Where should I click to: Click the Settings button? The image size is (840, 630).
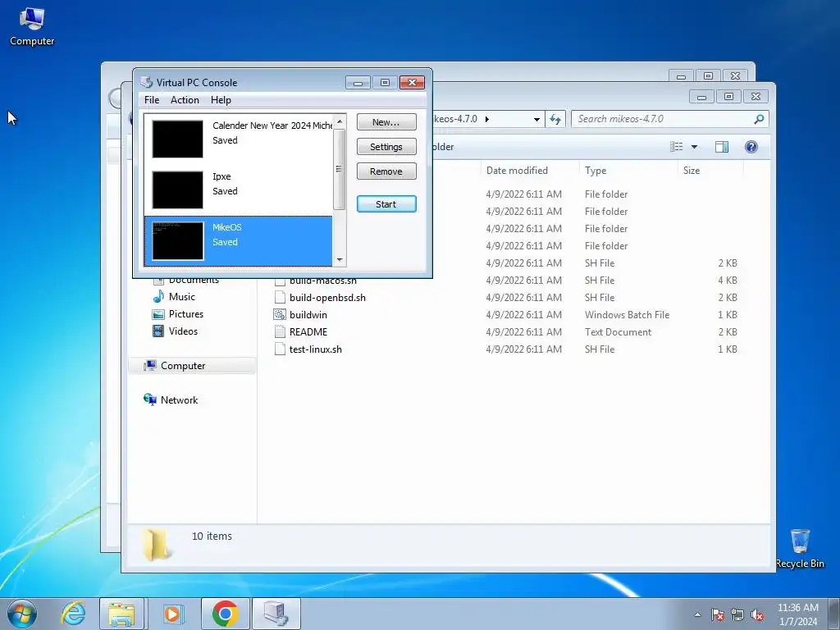point(386,147)
